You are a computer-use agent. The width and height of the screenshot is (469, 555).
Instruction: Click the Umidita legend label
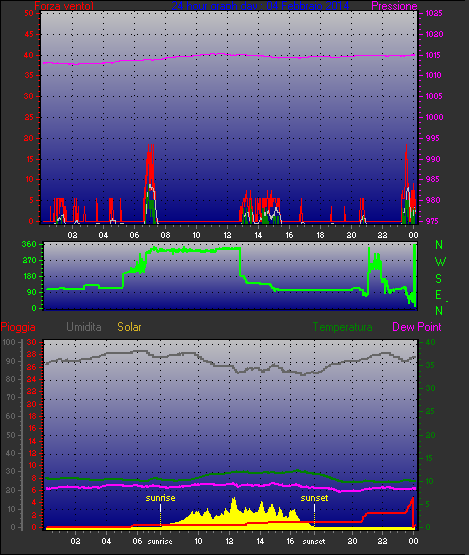tap(84, 327)
